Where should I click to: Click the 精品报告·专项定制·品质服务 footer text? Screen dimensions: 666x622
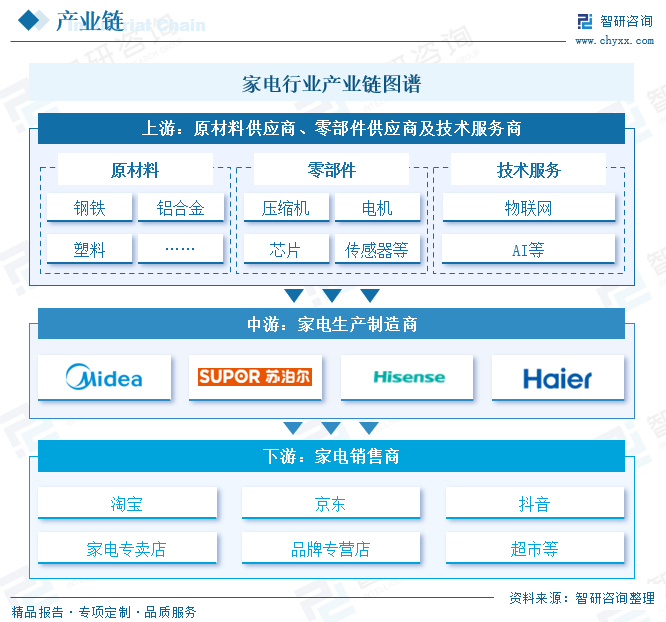point(104,612)
